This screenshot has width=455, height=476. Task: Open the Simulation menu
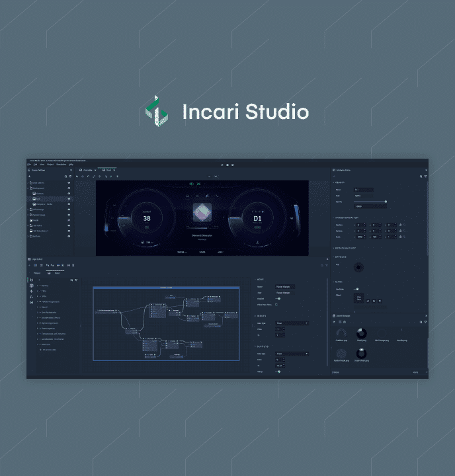[x=61, y=165]
